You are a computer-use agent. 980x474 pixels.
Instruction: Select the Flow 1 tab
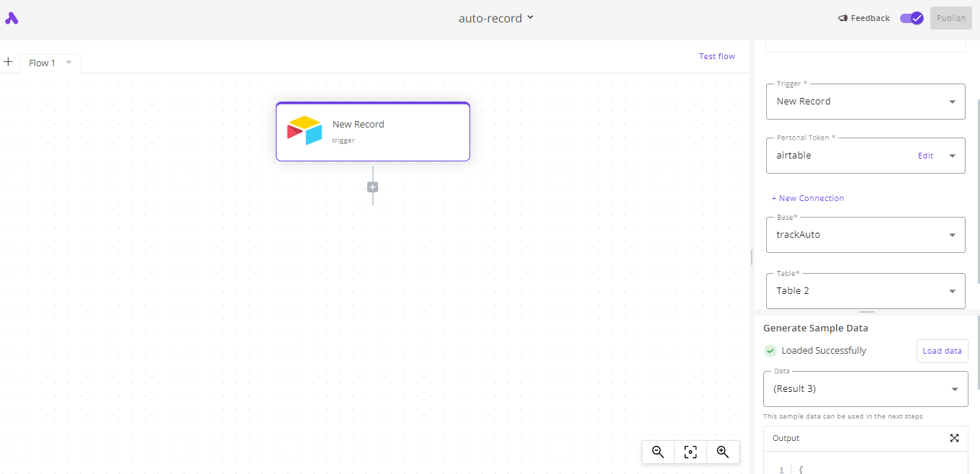coord(42,63)
